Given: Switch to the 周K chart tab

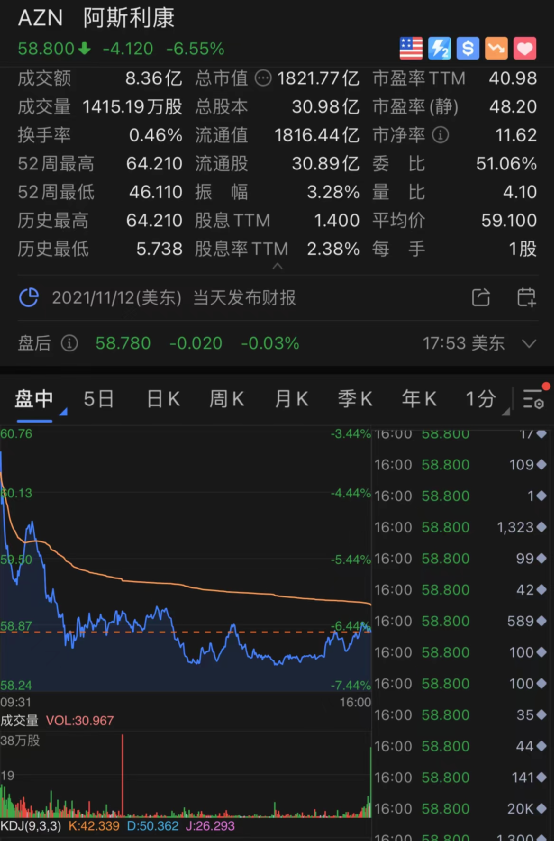Looking at the screenshot, I should coord(227,399).
